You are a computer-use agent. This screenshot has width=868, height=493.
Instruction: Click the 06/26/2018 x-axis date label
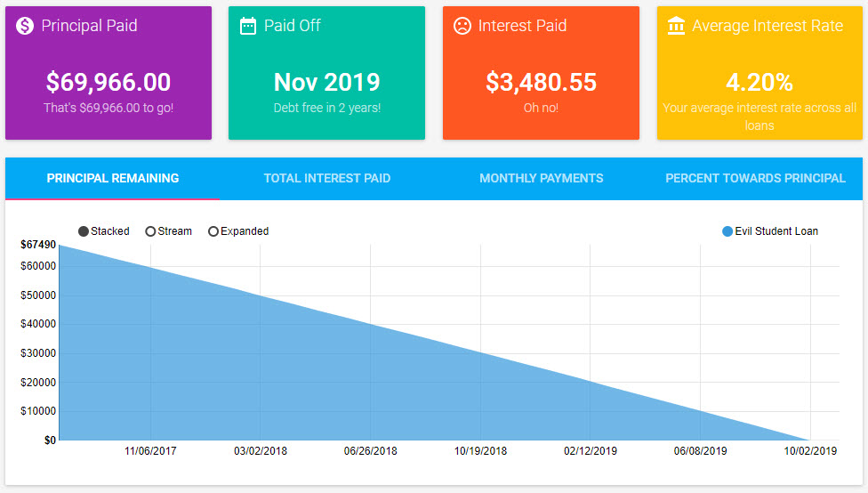(x=370, y=451)
